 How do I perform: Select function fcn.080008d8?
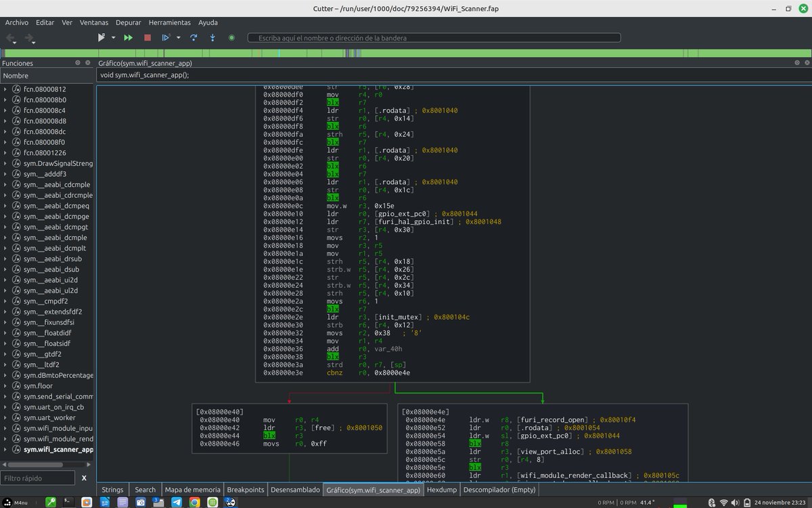click(45, 121)
